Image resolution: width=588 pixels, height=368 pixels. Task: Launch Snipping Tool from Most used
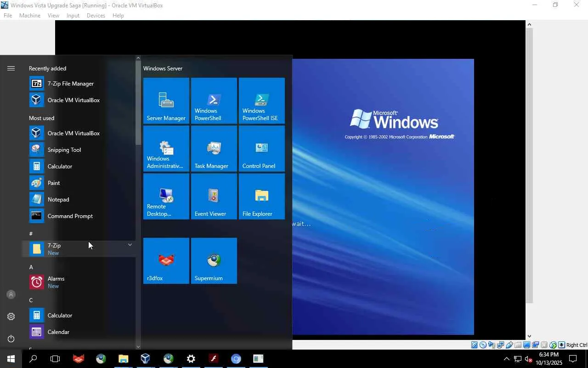(x=79, y=150)
